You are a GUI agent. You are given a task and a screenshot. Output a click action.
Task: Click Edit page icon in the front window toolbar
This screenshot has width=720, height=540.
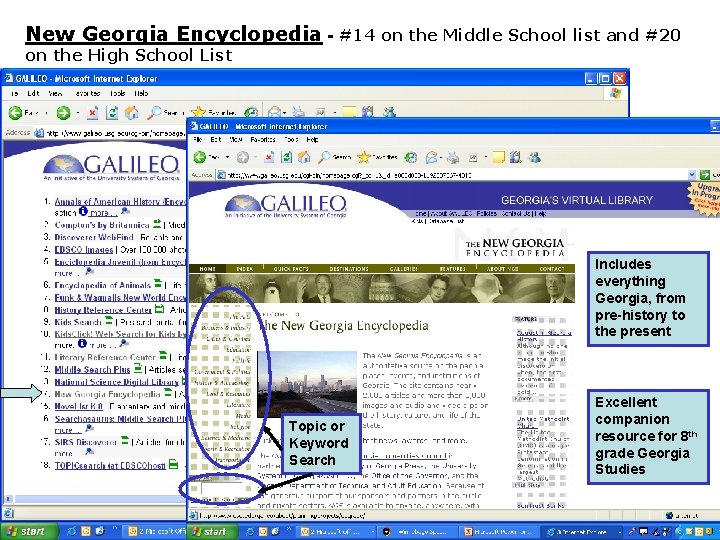(473, 158)
